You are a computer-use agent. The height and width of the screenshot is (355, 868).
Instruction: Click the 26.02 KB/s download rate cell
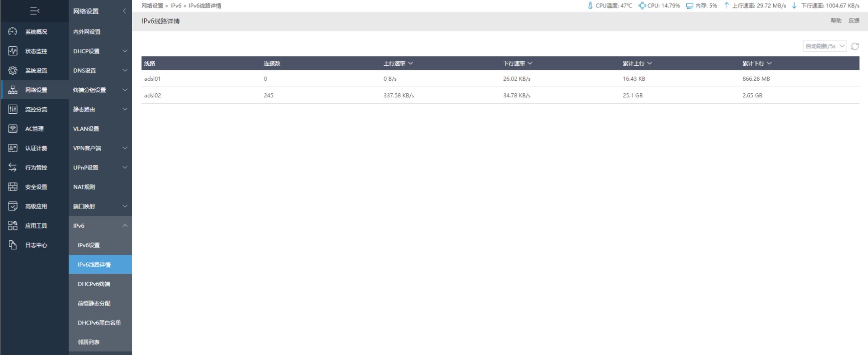tap(517, 79)
